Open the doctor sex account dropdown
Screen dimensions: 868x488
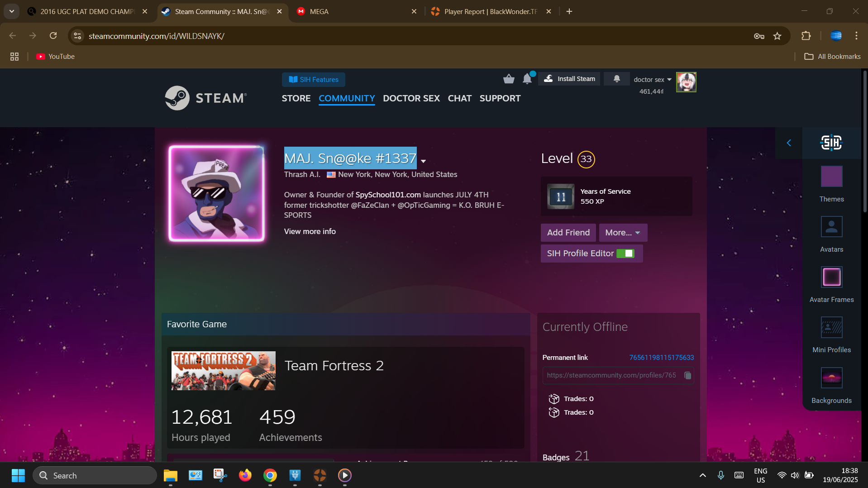(x=652, y=80)
